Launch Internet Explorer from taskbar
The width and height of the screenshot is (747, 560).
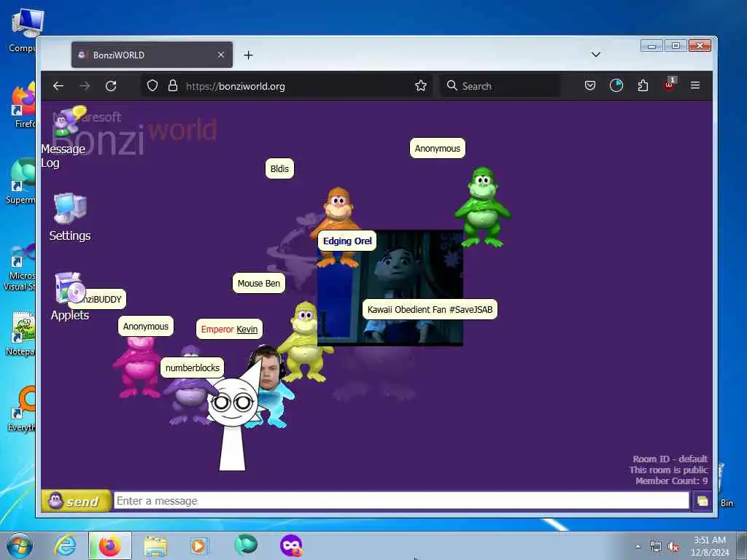[x=65, y=545]
